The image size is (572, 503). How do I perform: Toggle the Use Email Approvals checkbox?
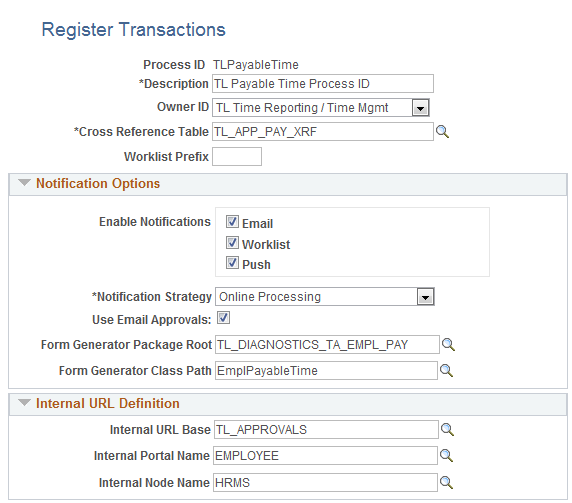point(223,318)
